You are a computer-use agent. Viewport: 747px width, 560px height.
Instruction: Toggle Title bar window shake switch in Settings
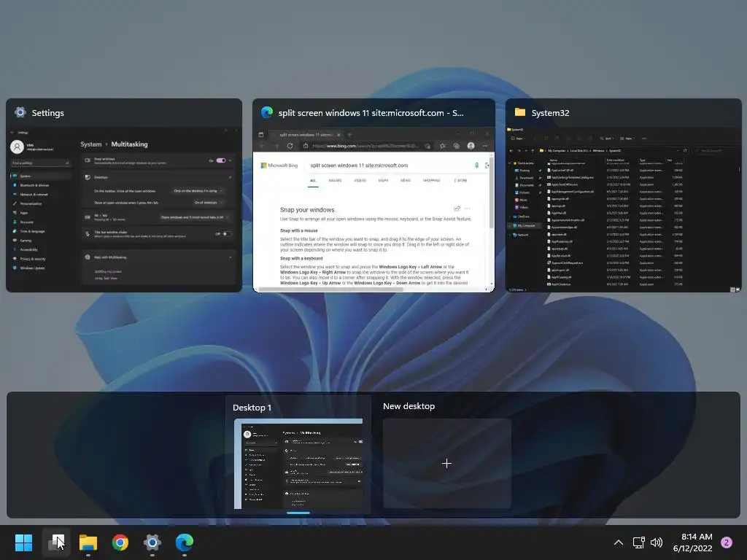pyautogui.click(x=227, y=234)
